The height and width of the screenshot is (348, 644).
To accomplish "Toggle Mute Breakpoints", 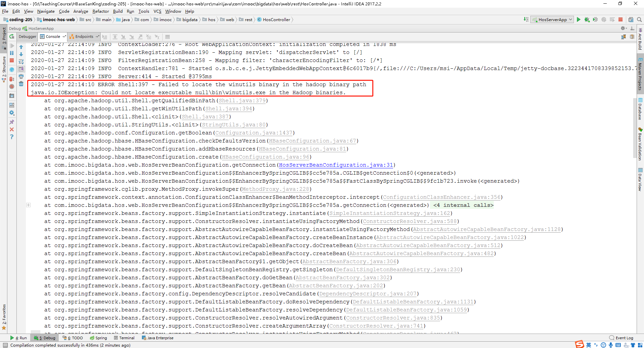I will 12,86.
